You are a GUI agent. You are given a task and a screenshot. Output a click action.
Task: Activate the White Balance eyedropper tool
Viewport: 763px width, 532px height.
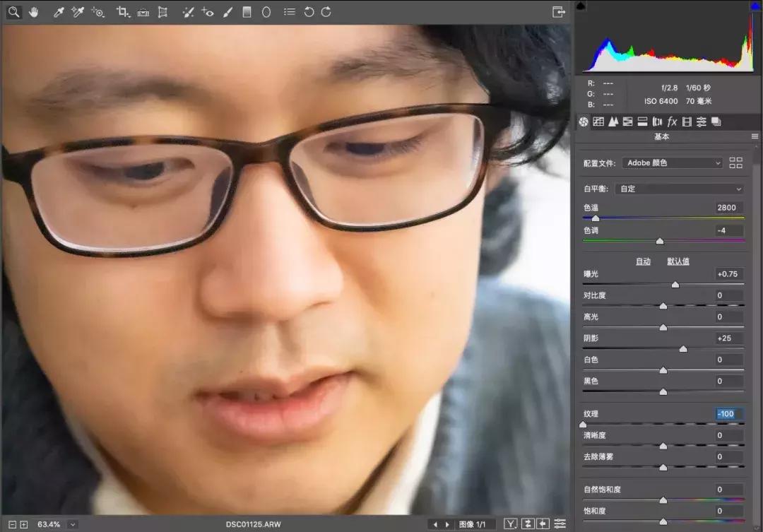[59, 12]
